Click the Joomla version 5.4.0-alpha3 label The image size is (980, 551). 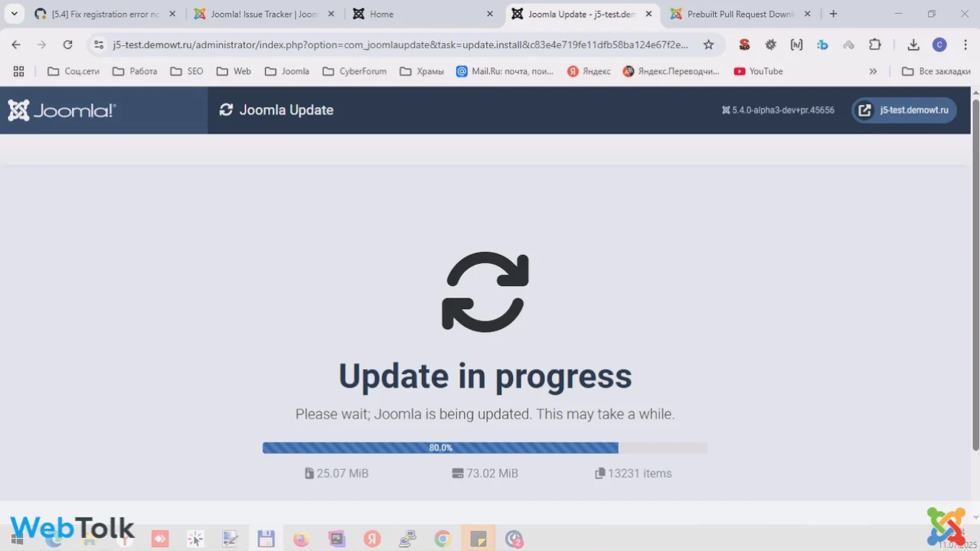tap(778, 110)
